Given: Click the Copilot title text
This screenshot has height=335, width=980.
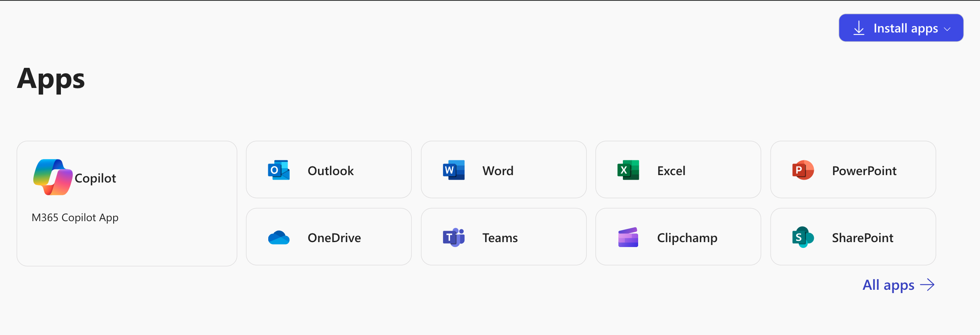Looking at the screenshot, I should [x=95, y=178].
